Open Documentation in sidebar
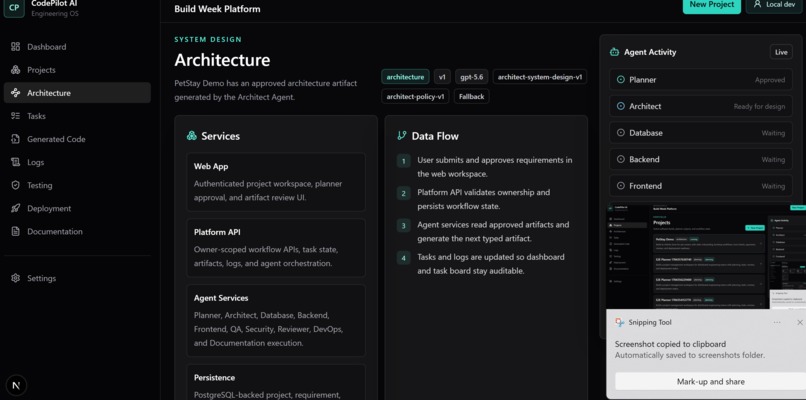 [77, 232]
